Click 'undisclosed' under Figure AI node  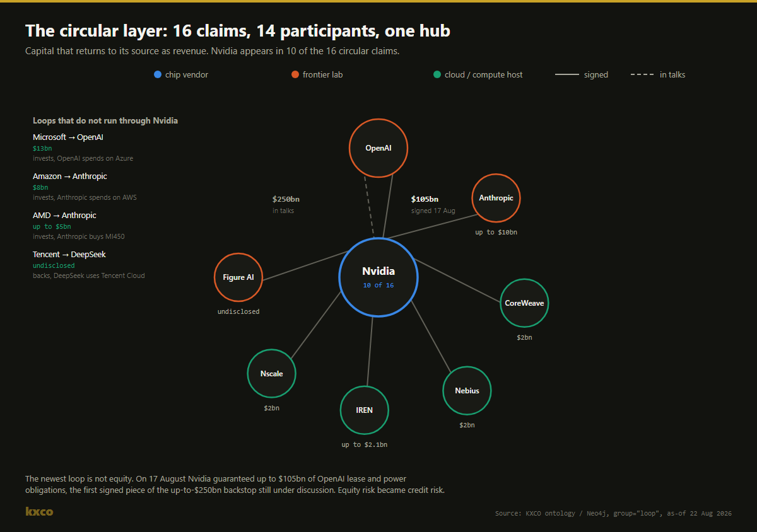click(x=238, y=311)
